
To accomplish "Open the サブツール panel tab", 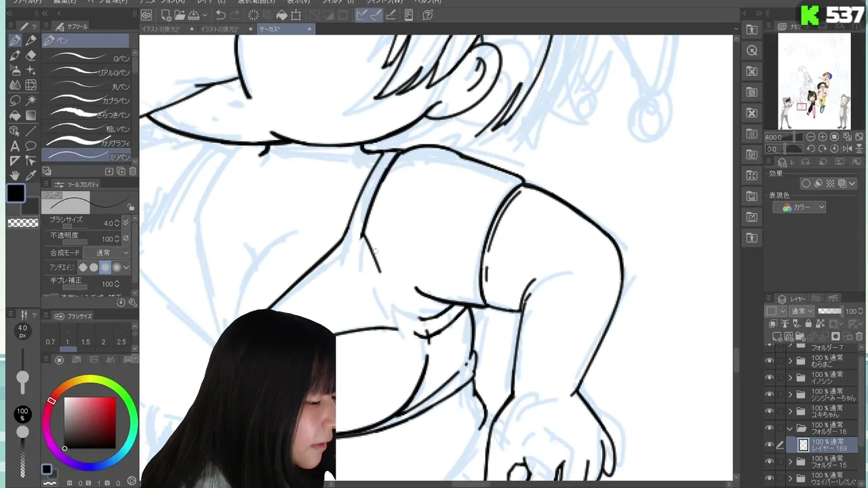I will pos(73,26).
